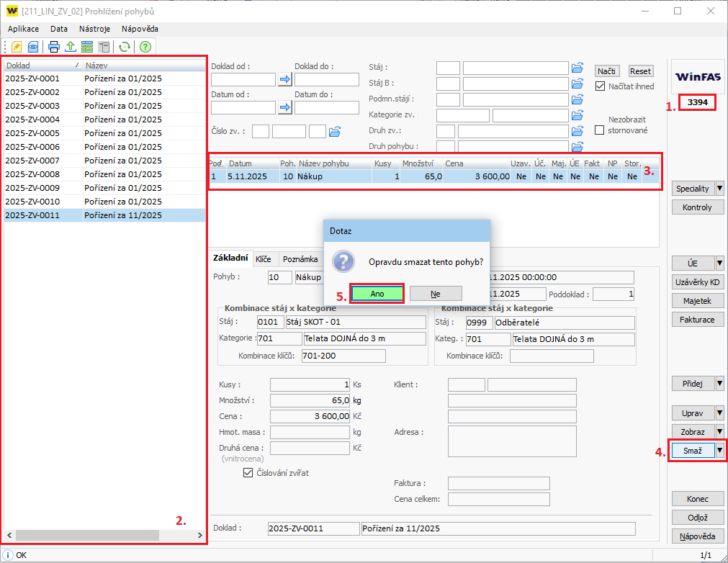Click horizontal scrollbar in document list
This screenshot has height=563, width=728.
(x=104, y=536)
